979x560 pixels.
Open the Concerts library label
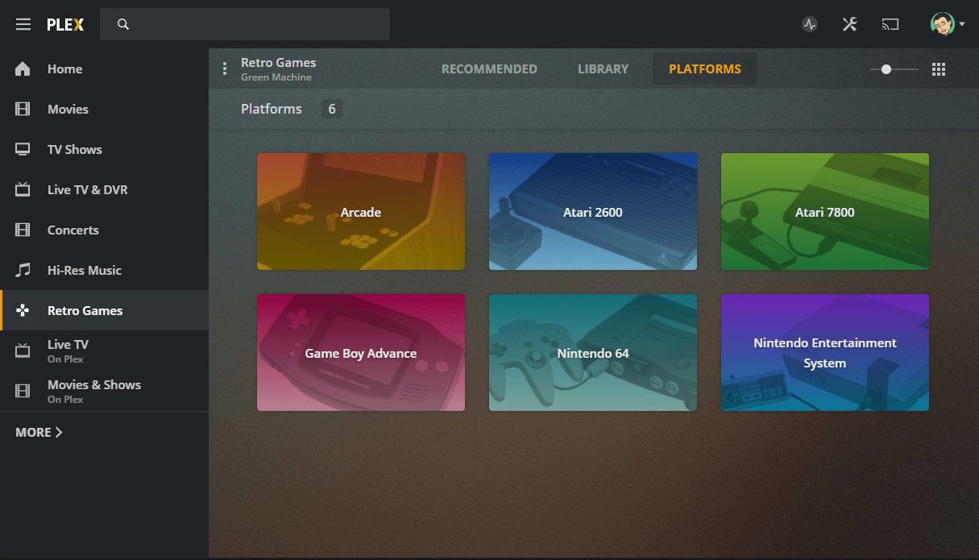pos(73,230)
